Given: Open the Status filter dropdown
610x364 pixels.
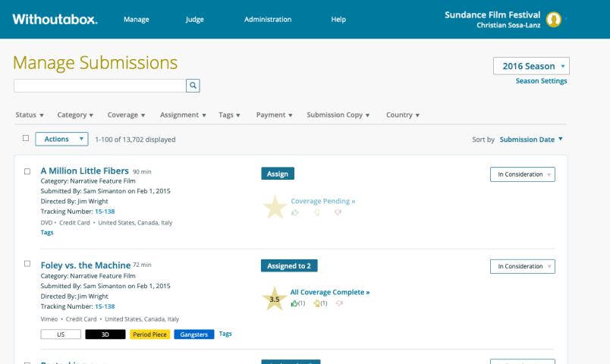Looking at the screenshot, I should point(30,115).
